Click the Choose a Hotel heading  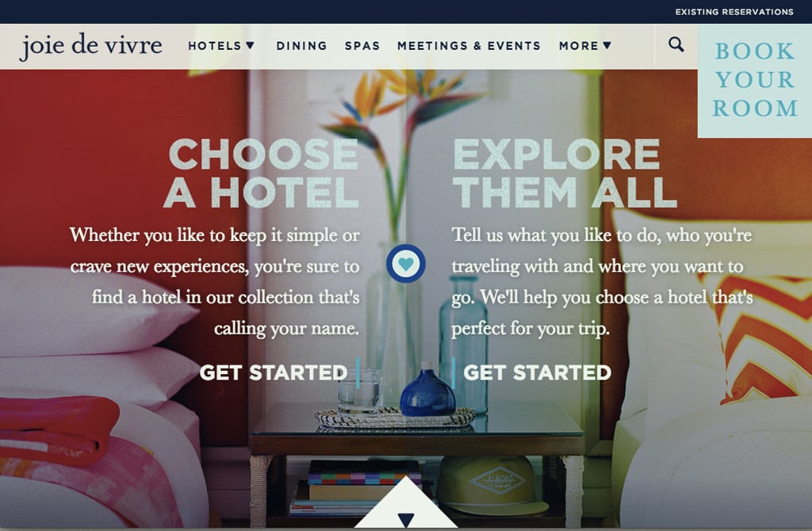(262, 174)
